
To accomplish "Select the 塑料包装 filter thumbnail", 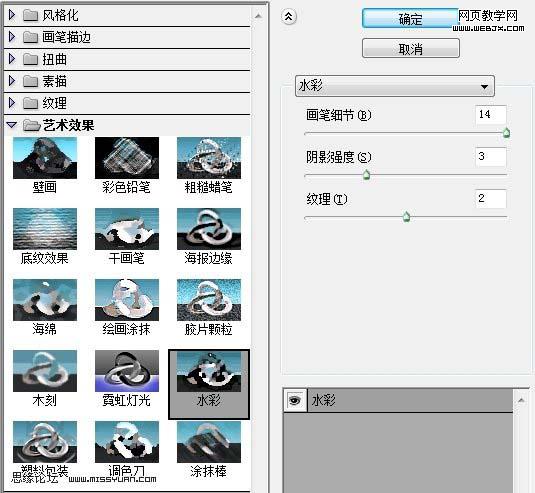I will (x=45, y=442).
